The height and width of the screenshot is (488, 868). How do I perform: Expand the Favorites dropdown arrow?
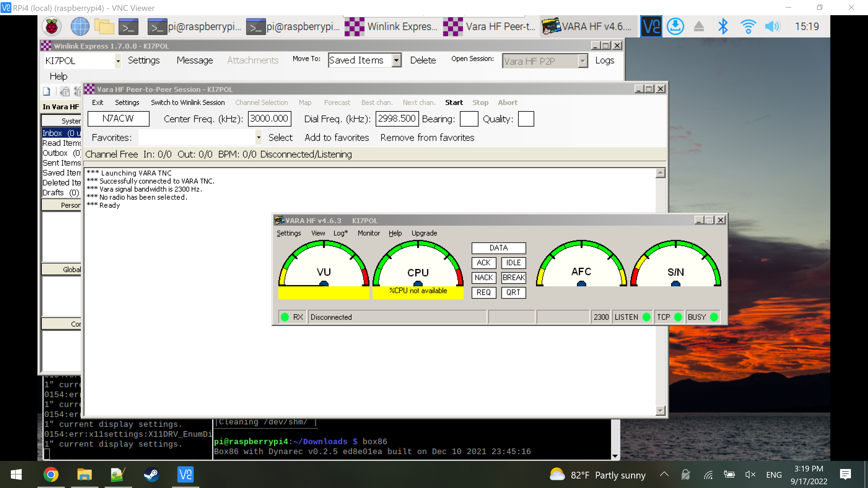point(259,137)
